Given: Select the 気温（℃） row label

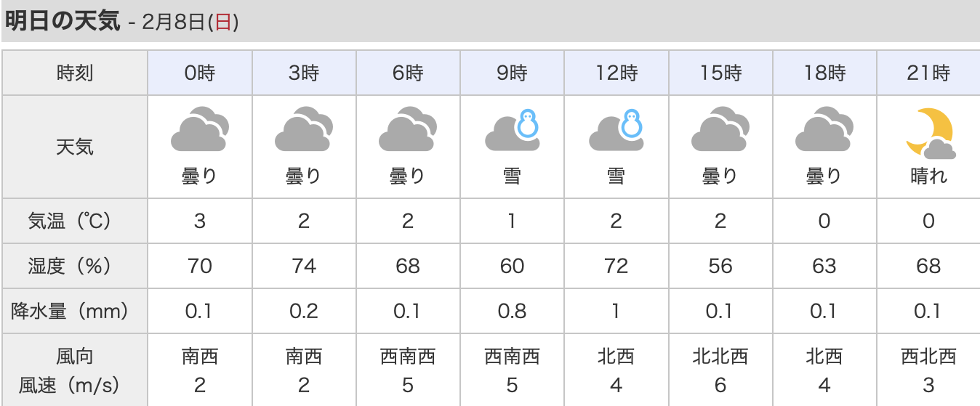Looking at the screenshot, I should click(75, 221).
